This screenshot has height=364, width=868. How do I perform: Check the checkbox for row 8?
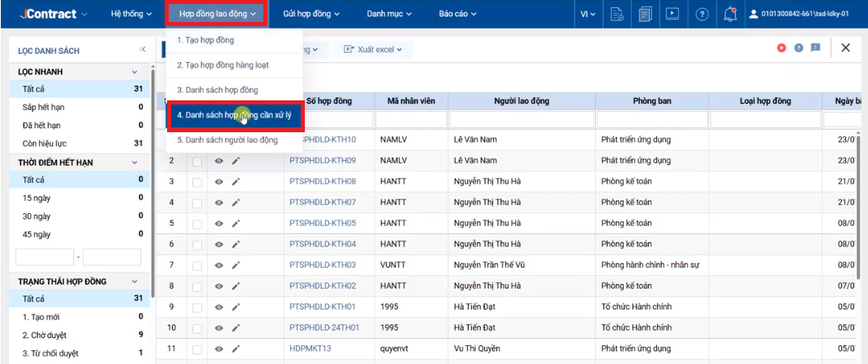[197, 286]
